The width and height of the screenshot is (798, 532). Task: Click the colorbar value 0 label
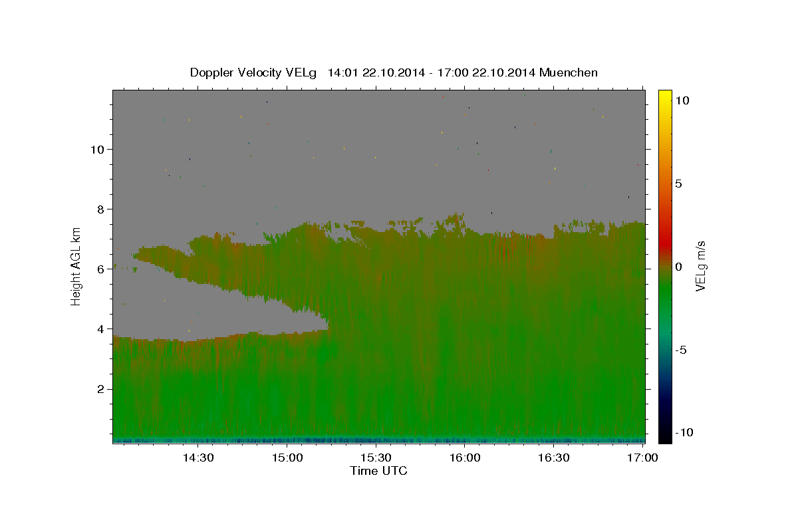[x=678, y=267]
